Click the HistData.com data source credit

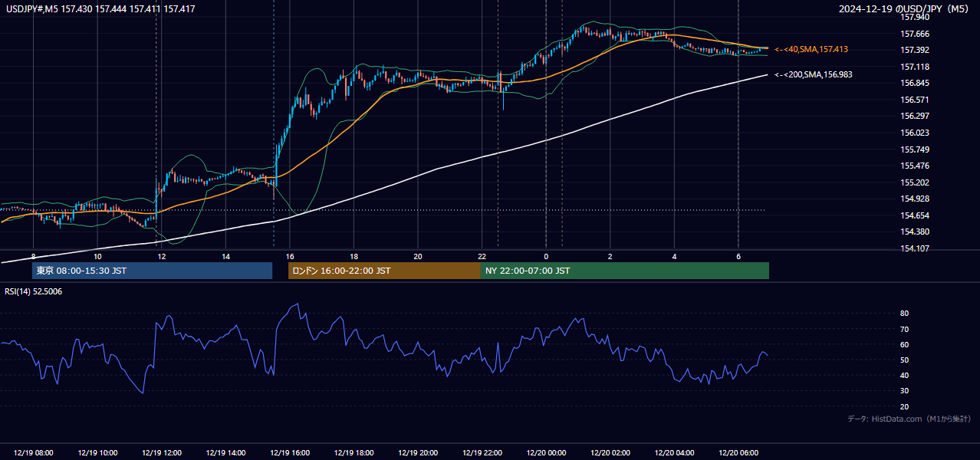[x=909, y=419]
